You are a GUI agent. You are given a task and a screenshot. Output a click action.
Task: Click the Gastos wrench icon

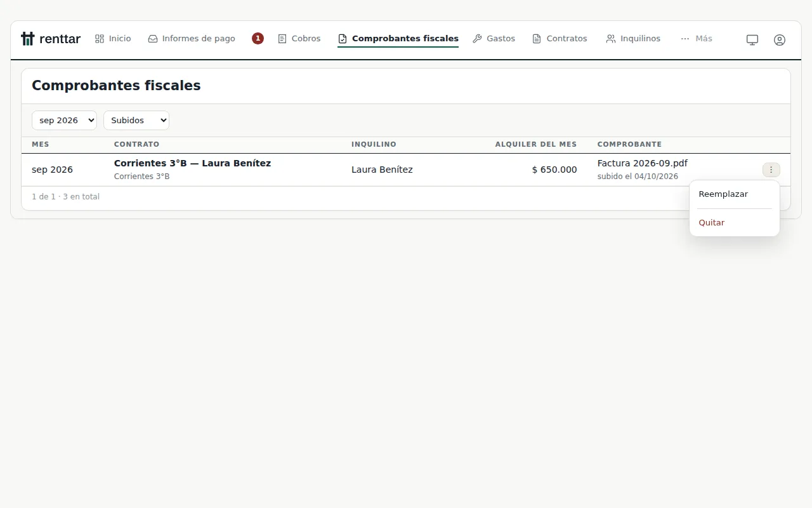pyautogui.click(x=478, y=39)
